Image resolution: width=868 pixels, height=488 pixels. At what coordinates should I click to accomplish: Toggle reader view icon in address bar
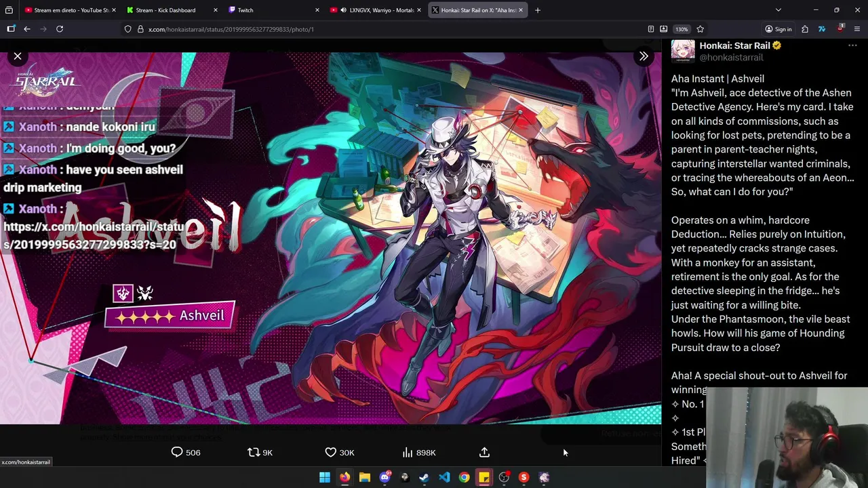click(x=651, y=29)
